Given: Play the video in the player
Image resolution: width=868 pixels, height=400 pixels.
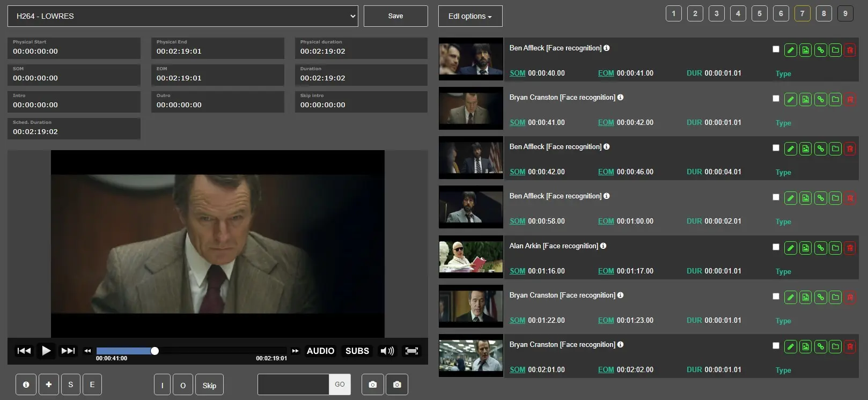Looking at the screenshot, I should tap(46, 351).
